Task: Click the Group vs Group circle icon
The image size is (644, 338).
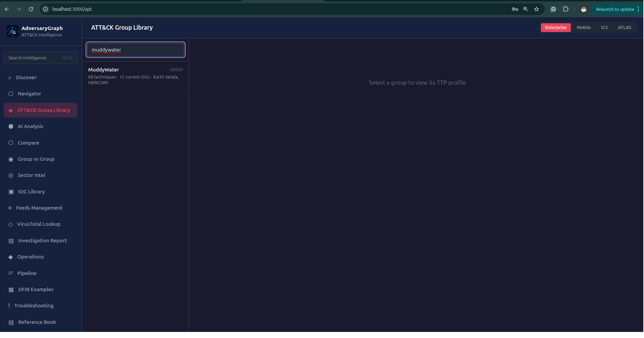Action: tap(11, 159)
